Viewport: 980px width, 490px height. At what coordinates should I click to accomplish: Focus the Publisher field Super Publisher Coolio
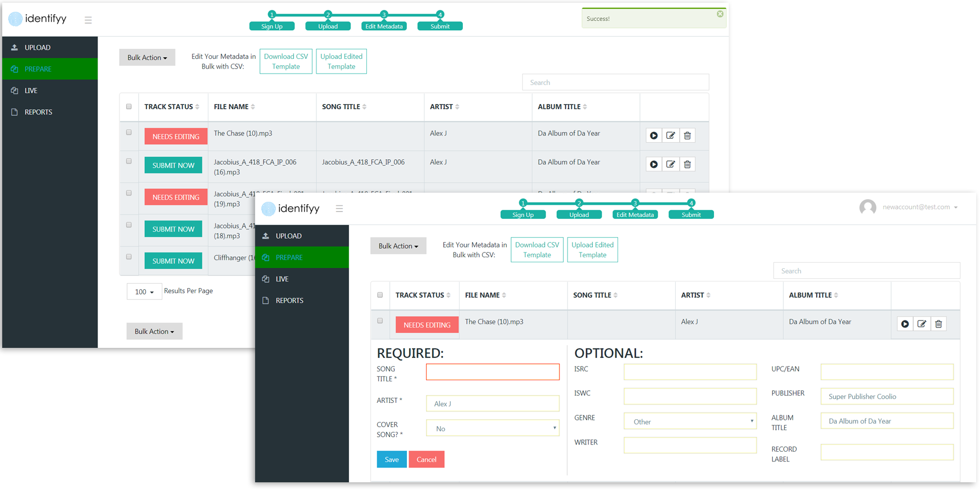click(x=887, y=397)
